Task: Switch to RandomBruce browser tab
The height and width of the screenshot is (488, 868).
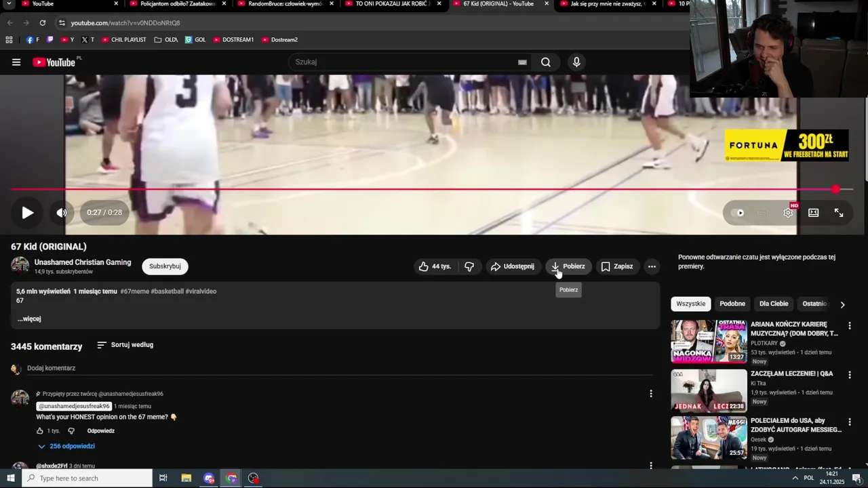Action: [285, 4]
